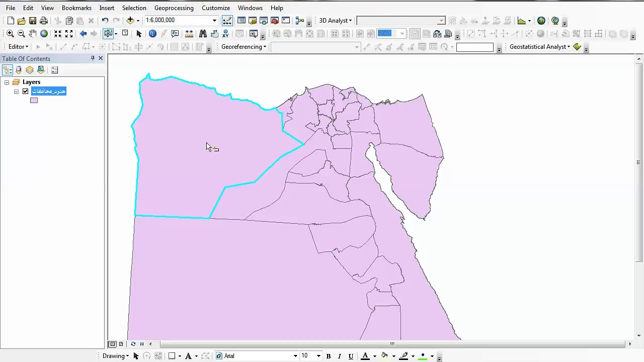Open the 3D Analyst dropdown menu
This screenshot has height=362, width=644.
point(335,21)
